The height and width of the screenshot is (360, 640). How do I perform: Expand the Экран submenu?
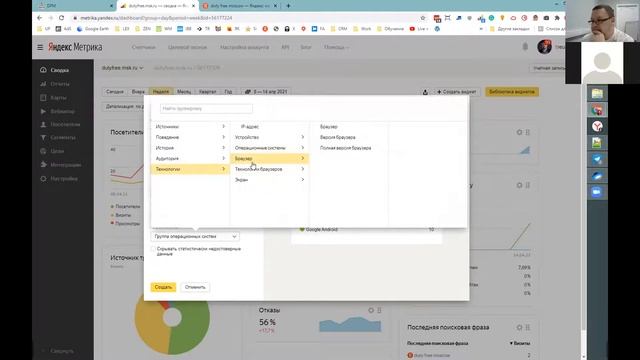pyautogui.click(x=269, y=180)
